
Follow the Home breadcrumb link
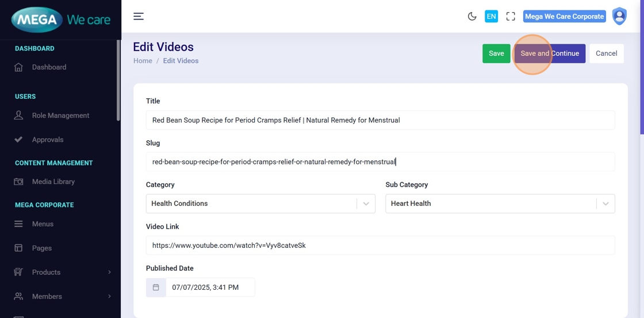(143, 61)
